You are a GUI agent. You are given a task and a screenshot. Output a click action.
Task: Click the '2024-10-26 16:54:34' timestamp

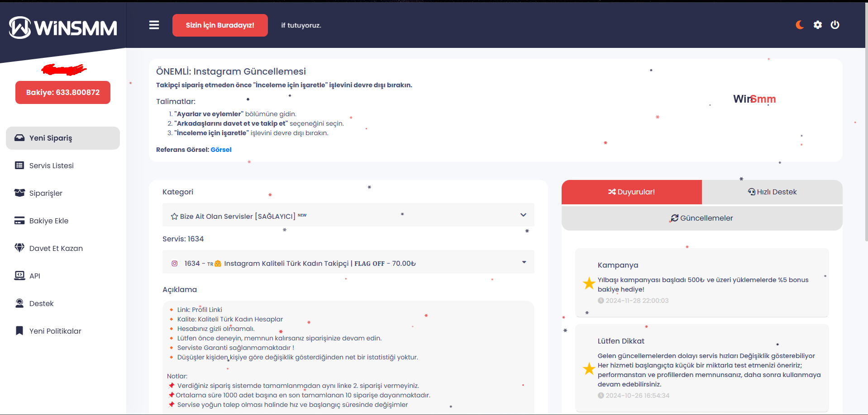(638, 396)
